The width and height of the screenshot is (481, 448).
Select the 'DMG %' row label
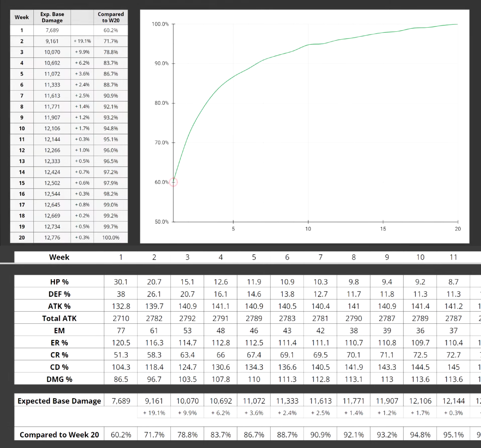tap(59, 379)
